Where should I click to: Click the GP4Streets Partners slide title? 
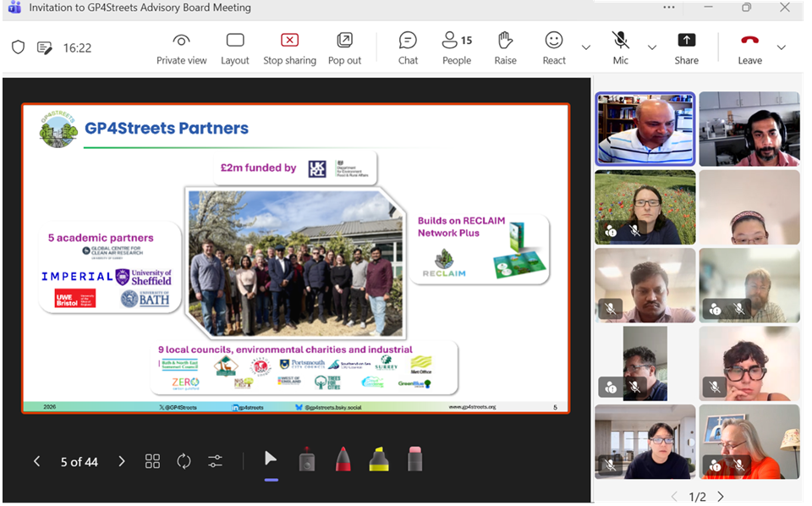point(167,128)
